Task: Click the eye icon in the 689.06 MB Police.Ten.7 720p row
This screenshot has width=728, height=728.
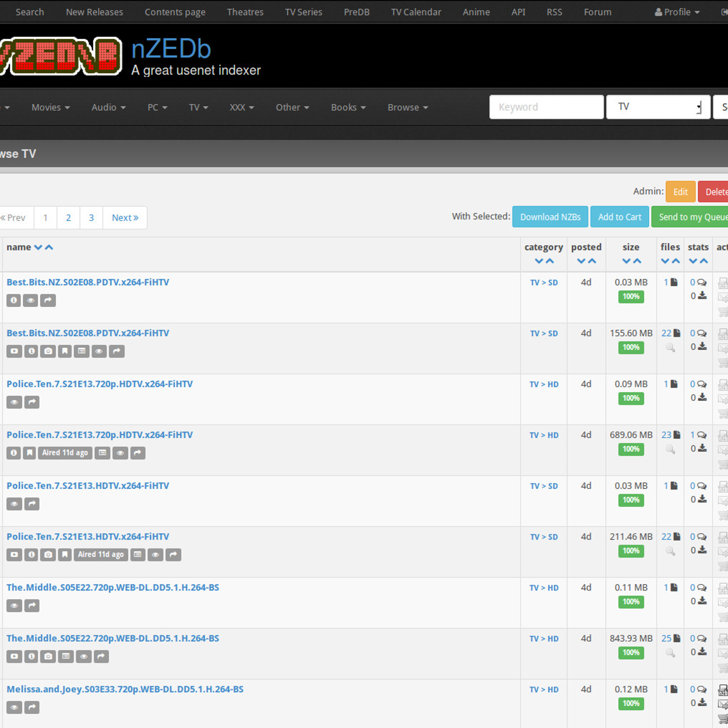Action: [121, 453]
